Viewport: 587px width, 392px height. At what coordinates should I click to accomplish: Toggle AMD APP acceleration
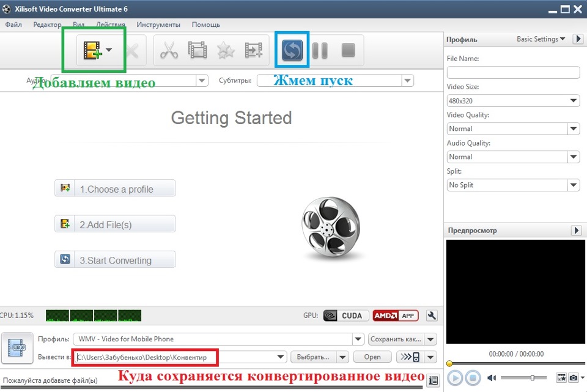(396, 316)
